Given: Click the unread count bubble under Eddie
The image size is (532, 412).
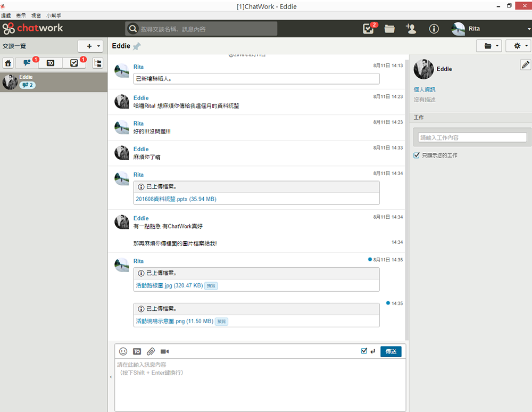Looking at the screenshot, I should click(x=28, y=85).
